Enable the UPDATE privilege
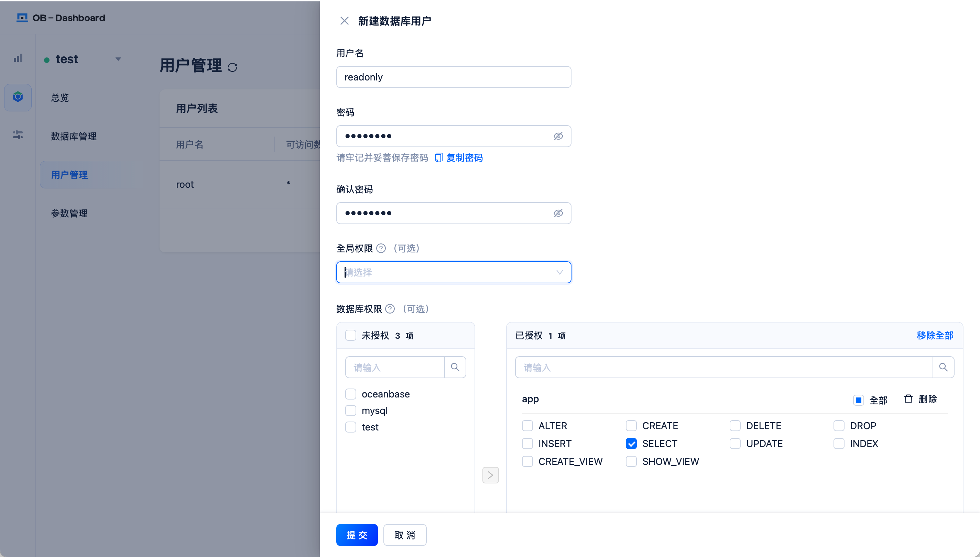This screenshot has width=980, height=557. pyautogui.click(x=735, y=444)
